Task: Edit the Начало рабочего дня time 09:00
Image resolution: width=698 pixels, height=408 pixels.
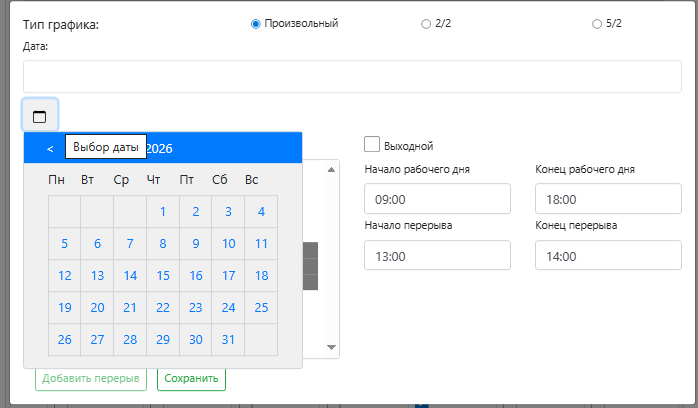Action: point(437,199)
